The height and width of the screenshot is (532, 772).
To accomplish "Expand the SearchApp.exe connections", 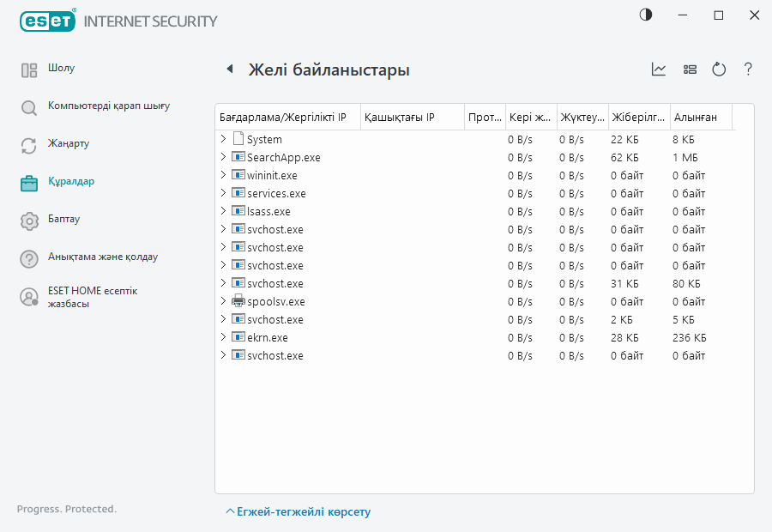I will click(224, 157).
